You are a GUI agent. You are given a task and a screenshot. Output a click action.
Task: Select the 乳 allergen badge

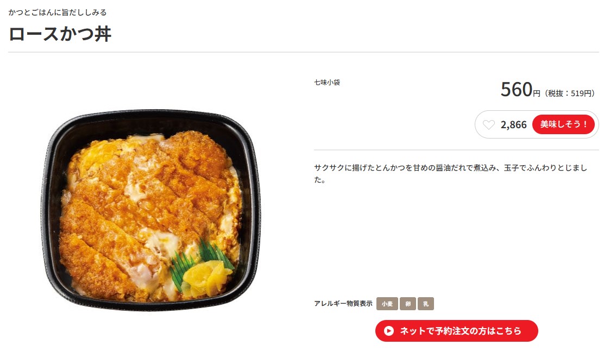tap(426, 304)
